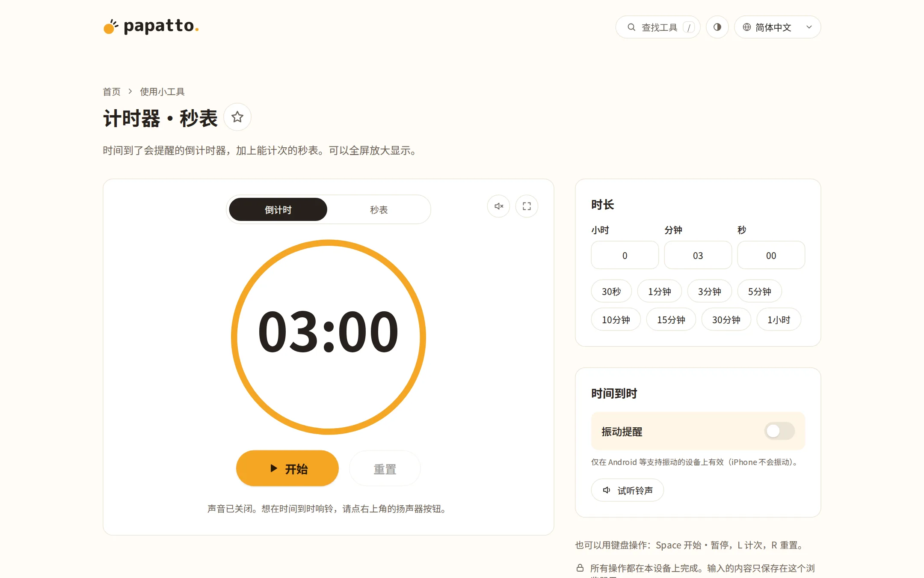Click the 重置 reset button
924x578 pixels.
385,468
